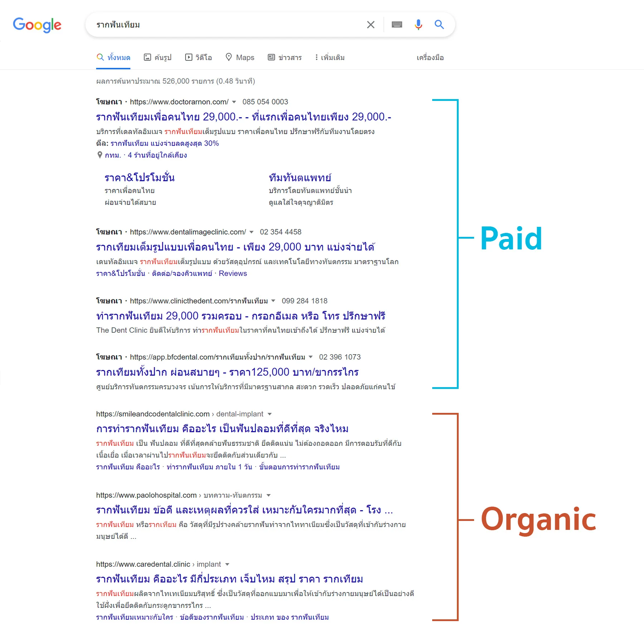This screenshot has height=644, width=644.
Task: Click phone number 085 054 0003
Action: point(265,102)
